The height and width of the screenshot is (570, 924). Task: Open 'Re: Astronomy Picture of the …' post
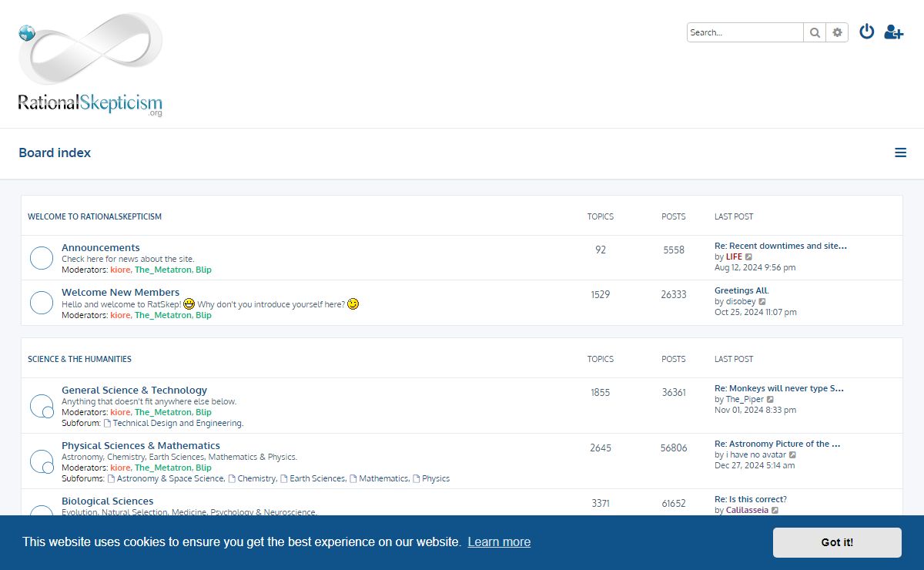pyautogui.click(x=778, y=444)
